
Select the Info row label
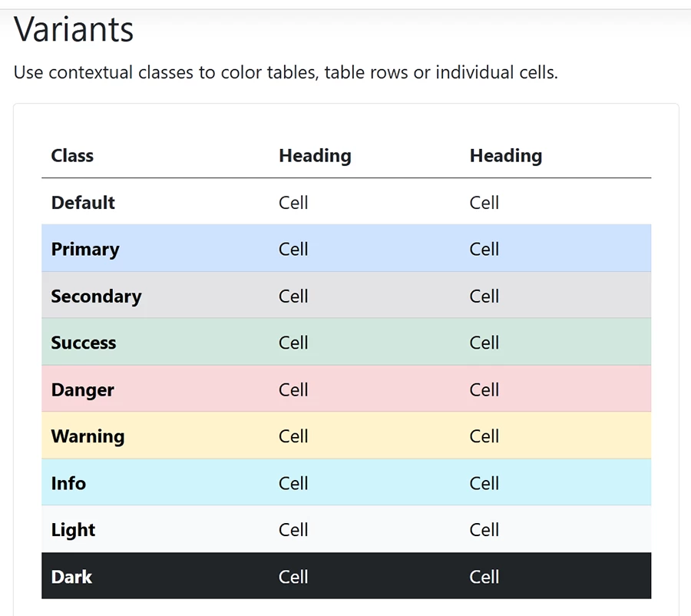pyautogui.click(x=68, y=484)
